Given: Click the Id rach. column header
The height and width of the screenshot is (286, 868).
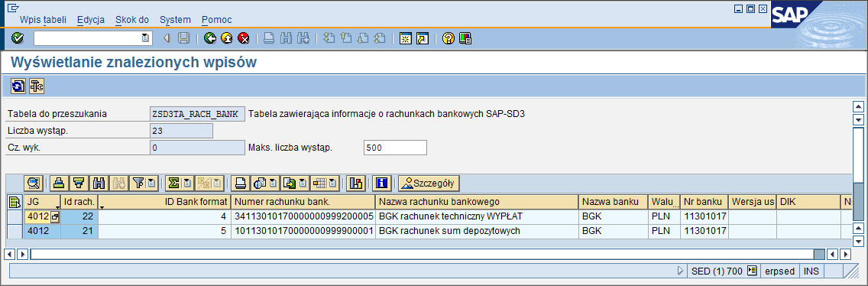Looking at the screenshot, I should (79, 202).
